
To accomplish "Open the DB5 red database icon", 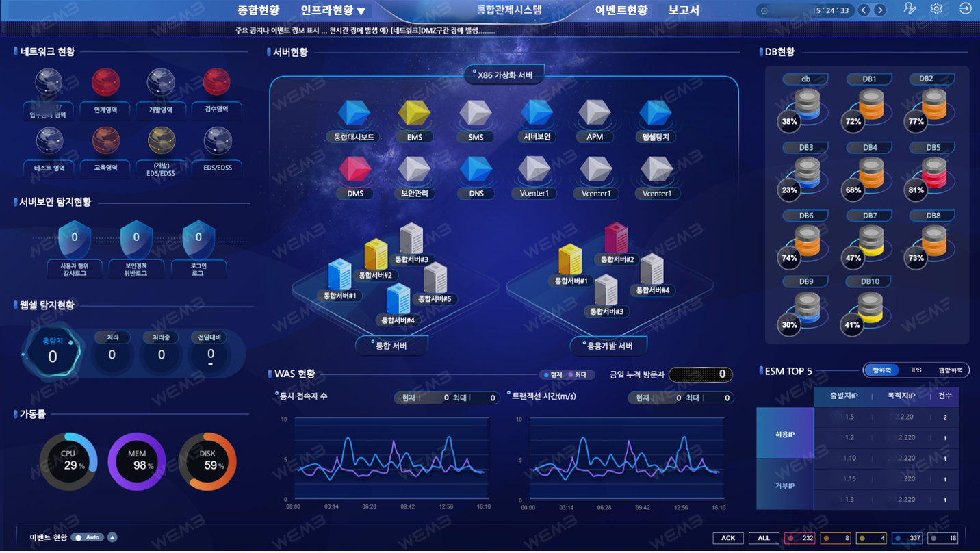I will coord(934,174).
